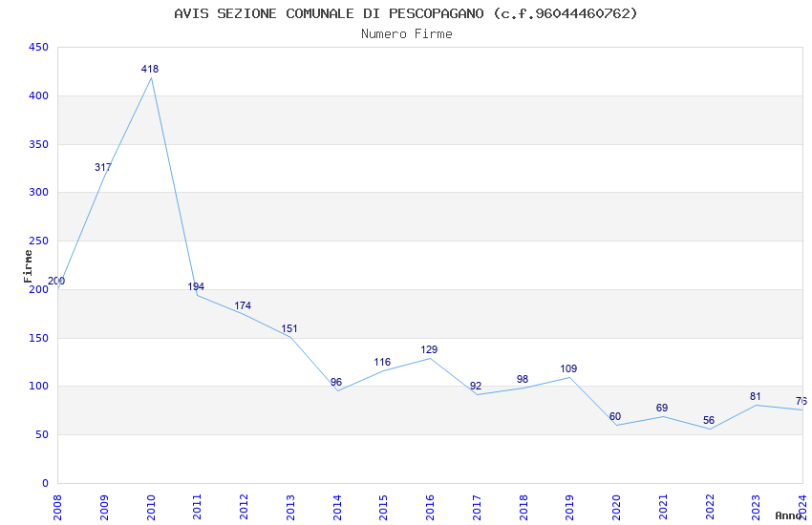Select the data label 317

point(102,167)
